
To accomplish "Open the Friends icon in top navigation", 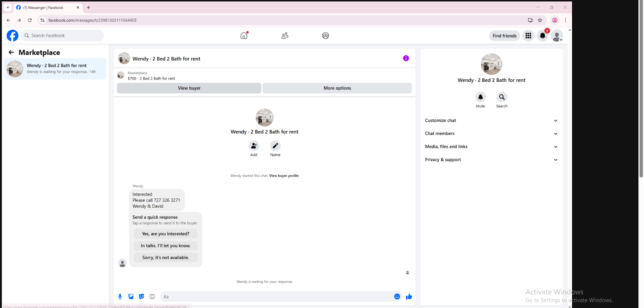I will [285, 35].
